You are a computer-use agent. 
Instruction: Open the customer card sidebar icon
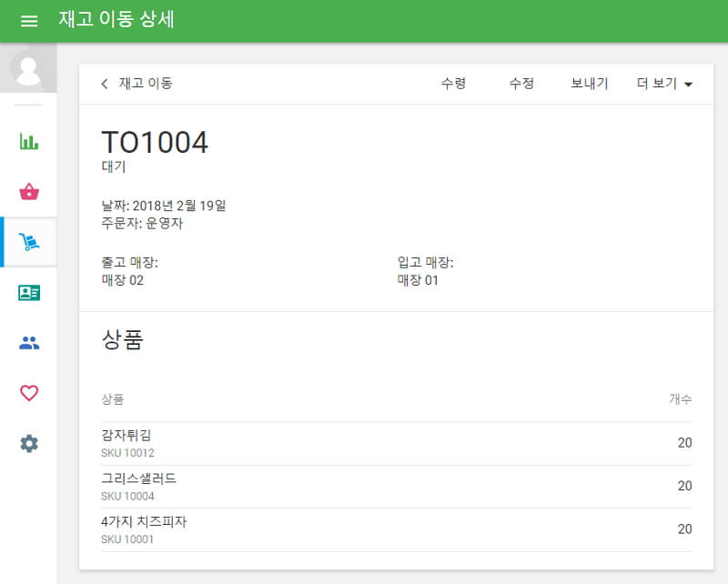(x=28, y=291)
